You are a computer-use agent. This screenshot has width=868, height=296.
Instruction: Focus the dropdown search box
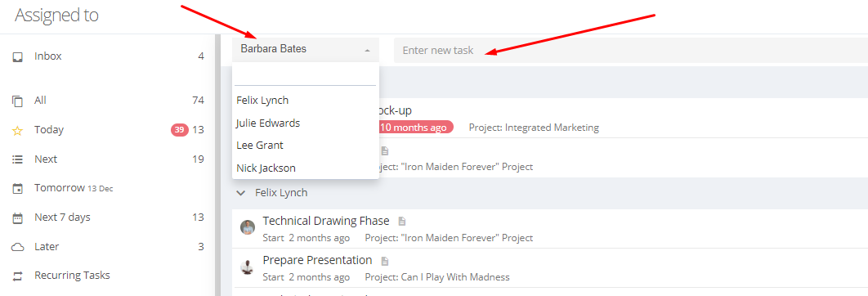point(306,76)
